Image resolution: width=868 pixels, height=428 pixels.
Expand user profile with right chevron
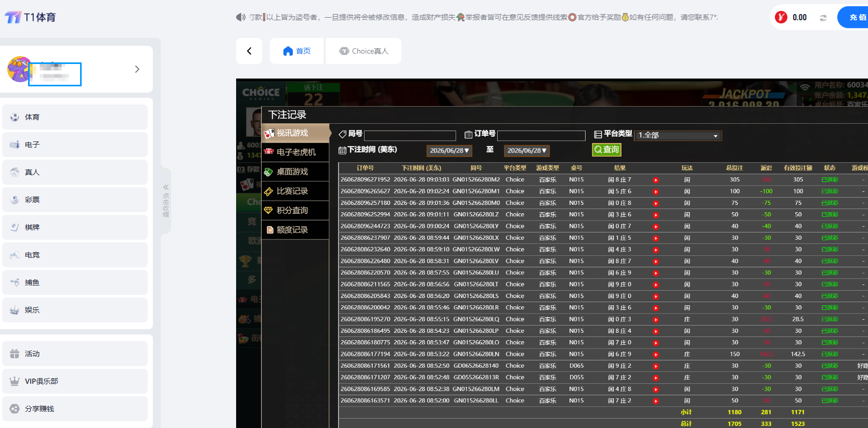(137, 69)
